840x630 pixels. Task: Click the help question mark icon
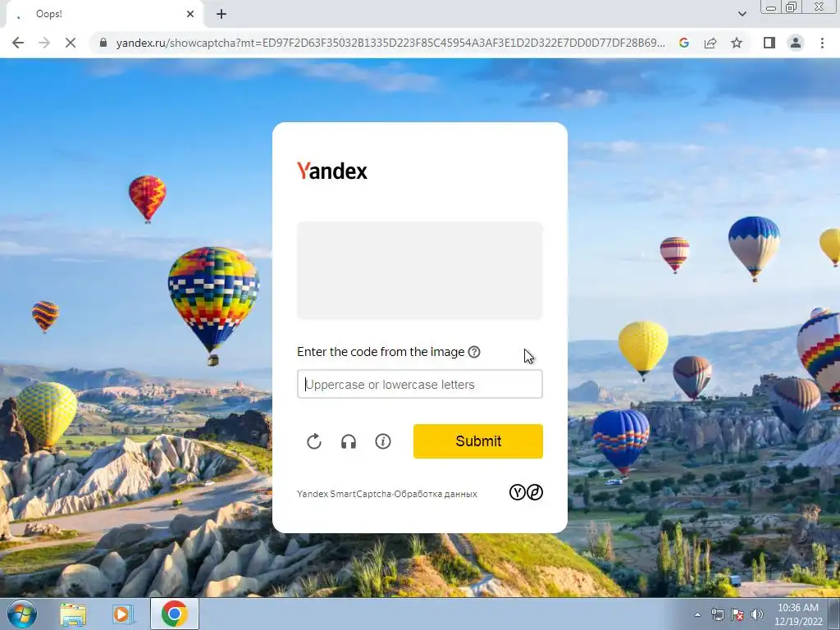pyautogui.click(x=474, y=352)
